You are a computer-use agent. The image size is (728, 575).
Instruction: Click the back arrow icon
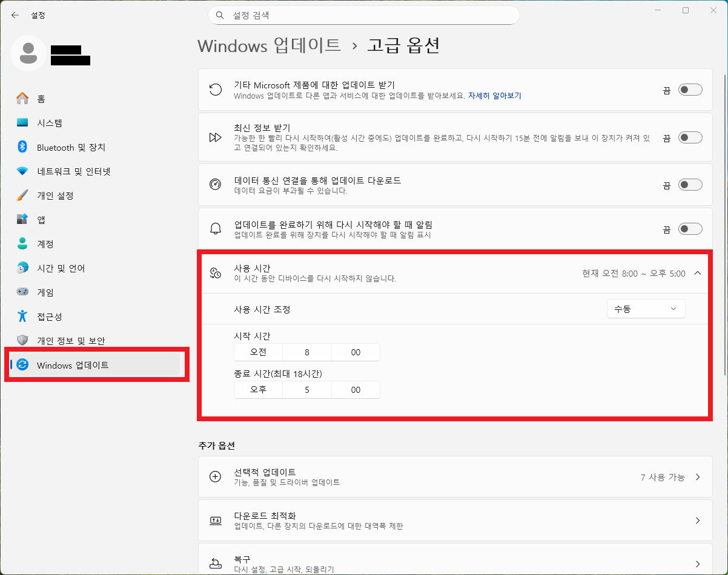click(15, 15)
